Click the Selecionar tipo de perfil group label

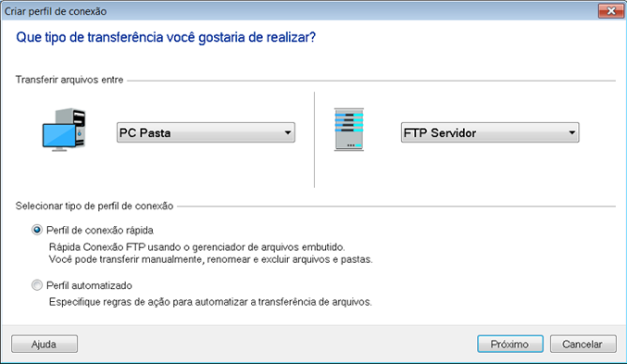pyautogui.click(x=94, y=206)
